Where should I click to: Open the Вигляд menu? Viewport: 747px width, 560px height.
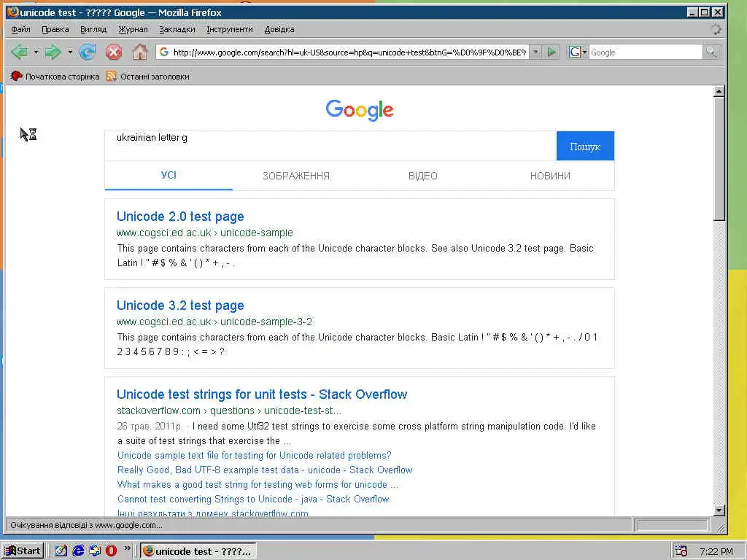click(93, 29)
